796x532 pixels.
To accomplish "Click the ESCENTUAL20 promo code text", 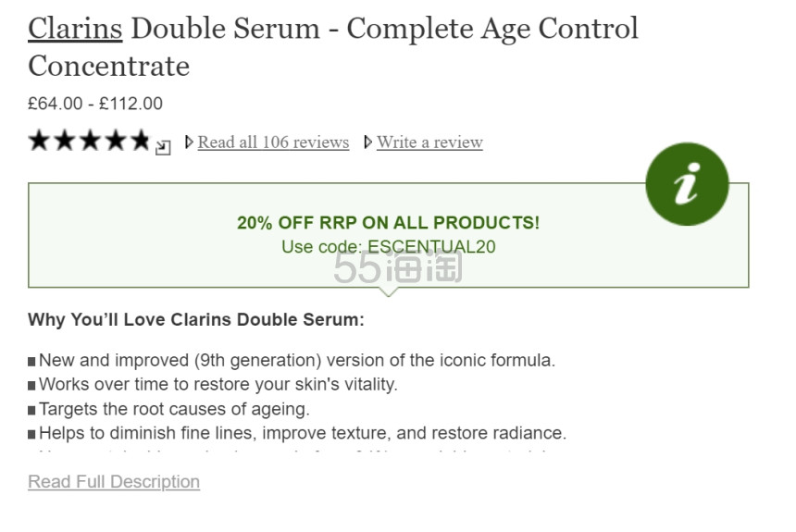I will (430, 247).
